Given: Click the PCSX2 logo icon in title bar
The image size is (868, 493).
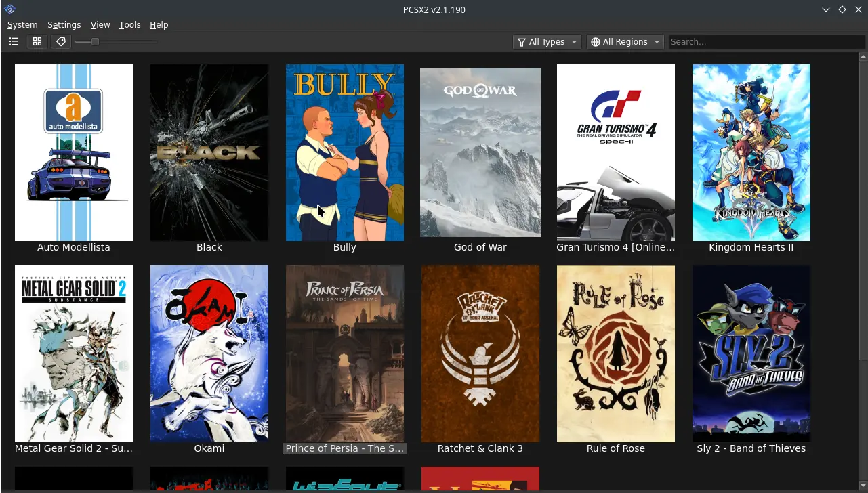Looking at the screenshot, I should 9,9.
